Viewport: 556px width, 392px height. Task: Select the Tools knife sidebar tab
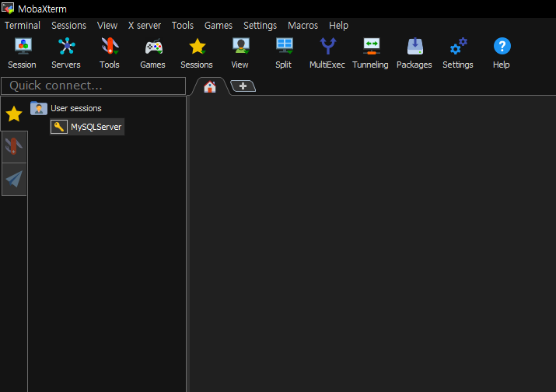14,146
